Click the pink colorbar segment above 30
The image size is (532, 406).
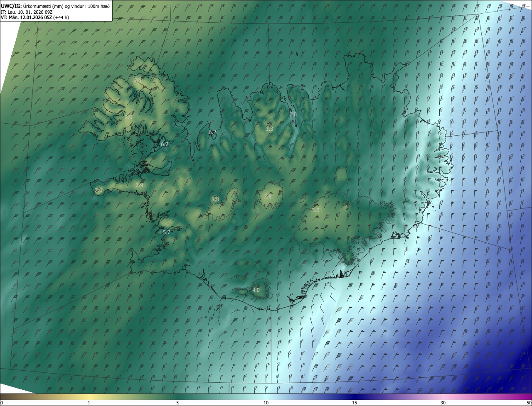pos(443,396)
